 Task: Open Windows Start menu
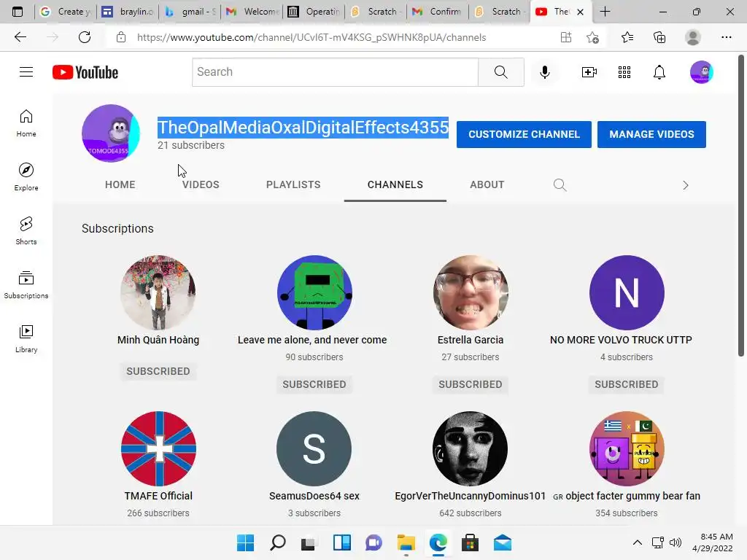(245, 542)
